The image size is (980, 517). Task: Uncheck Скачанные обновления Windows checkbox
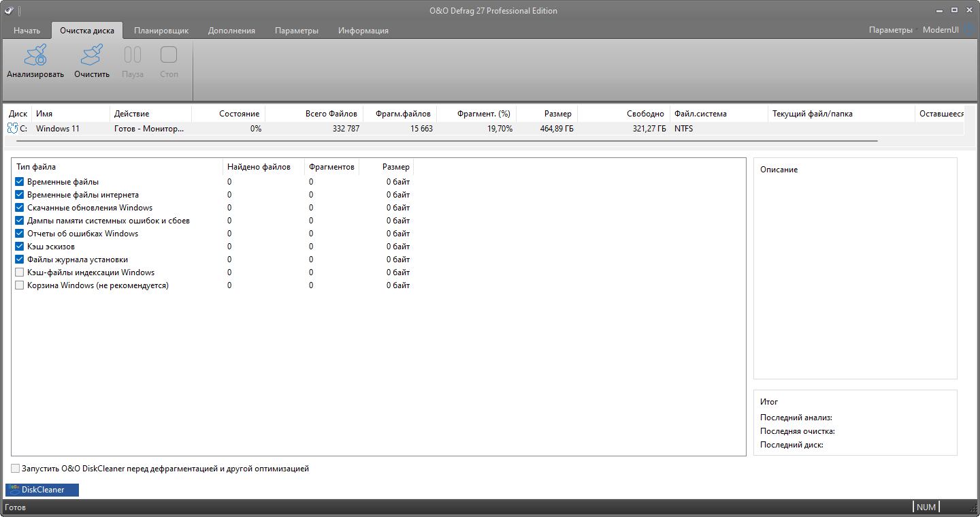[19, 208]
